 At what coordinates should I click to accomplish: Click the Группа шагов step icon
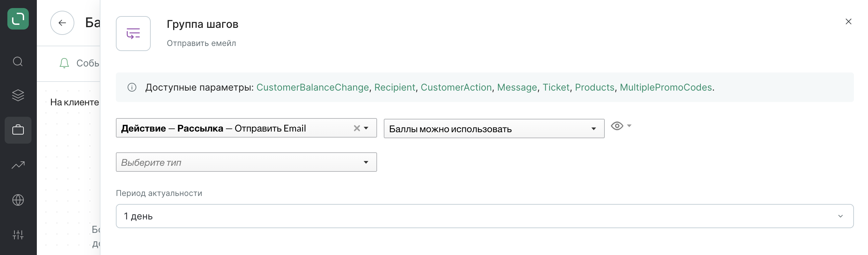tap(133, 34)
